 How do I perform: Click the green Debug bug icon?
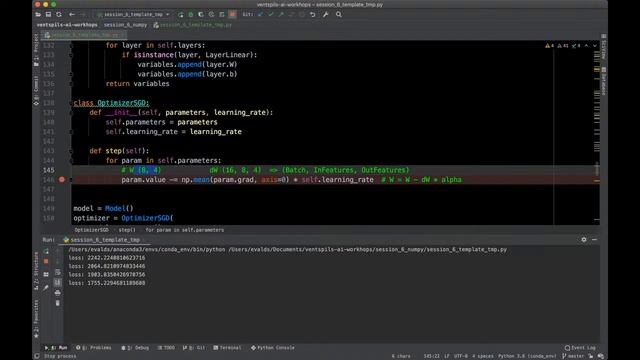[191, 14]
